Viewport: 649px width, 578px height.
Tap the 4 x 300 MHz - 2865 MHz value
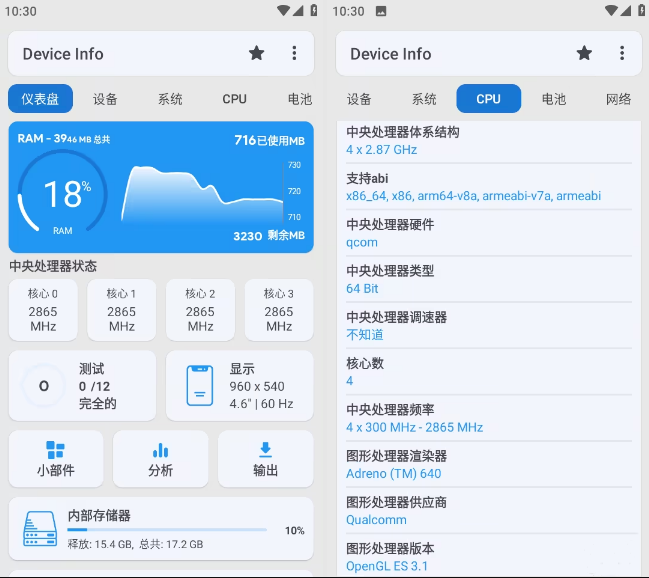pos(414,427)
